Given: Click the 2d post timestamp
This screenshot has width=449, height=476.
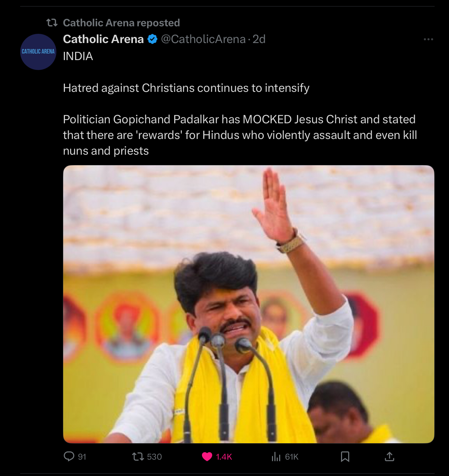Looking at the screenshot, I should (x=259, y=39).
